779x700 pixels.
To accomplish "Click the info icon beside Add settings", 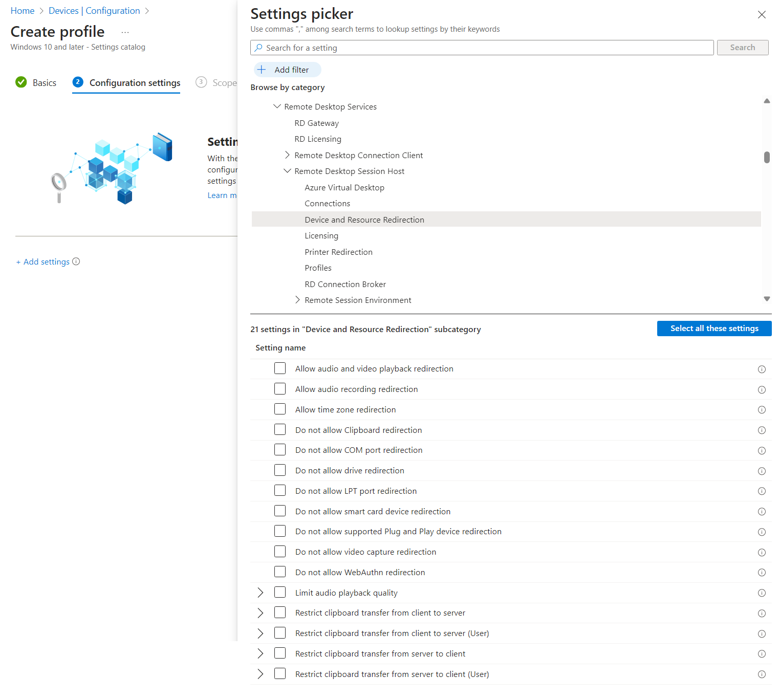I will tap(76, 261).
